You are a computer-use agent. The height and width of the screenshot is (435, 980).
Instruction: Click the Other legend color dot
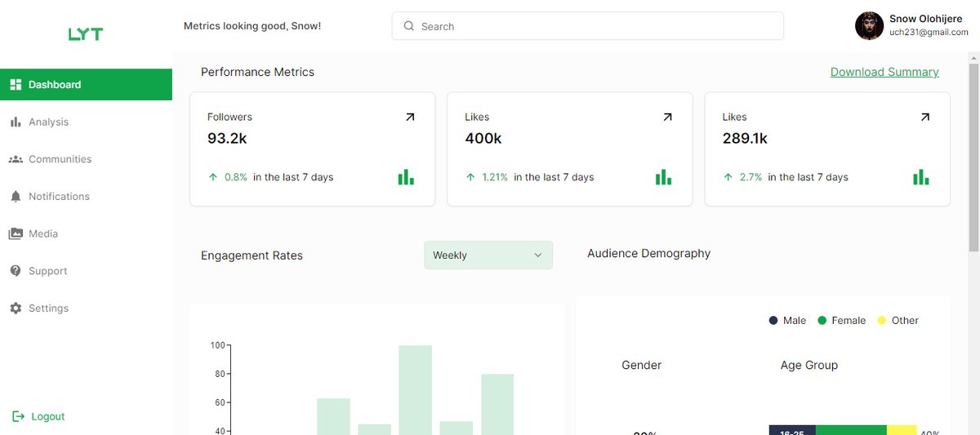(882, 321)
